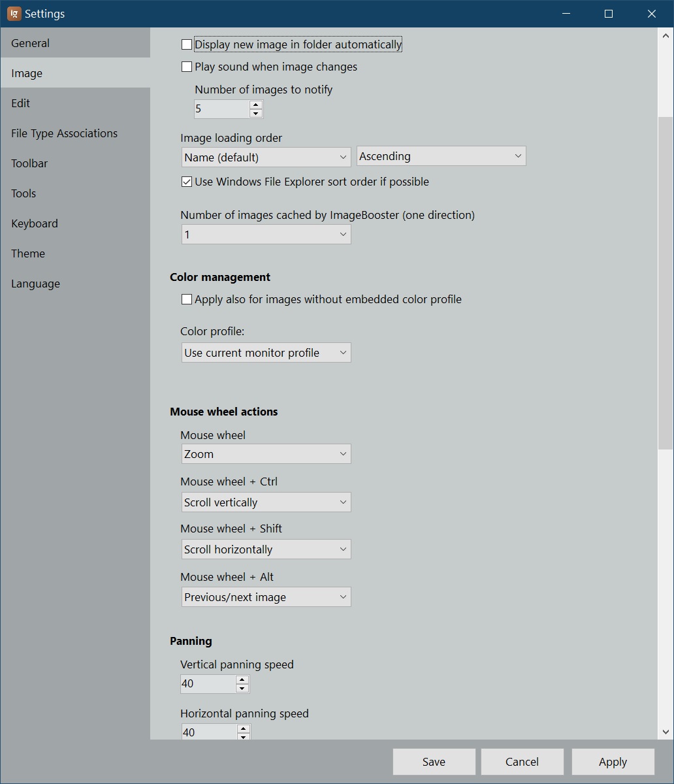
Task: Go to the Toolbar settings tab
Action: pos(75,163)
